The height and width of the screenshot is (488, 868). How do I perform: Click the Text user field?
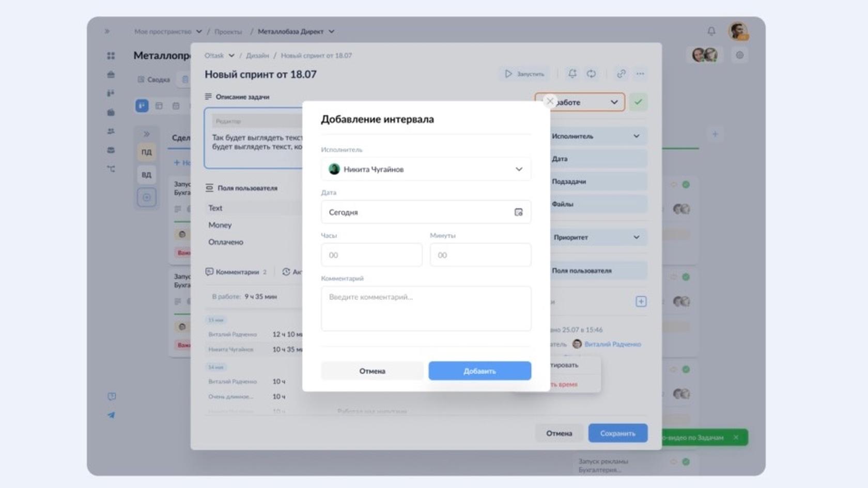point(215,208)
